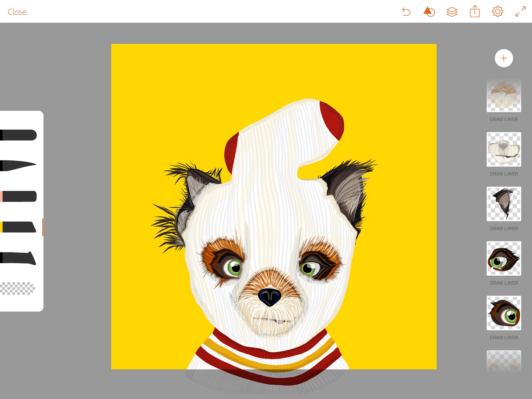Screen dimensions: 532x399
Task: Click DRAW LAYER label under ear thumbnail
Action: click(504, 229)
